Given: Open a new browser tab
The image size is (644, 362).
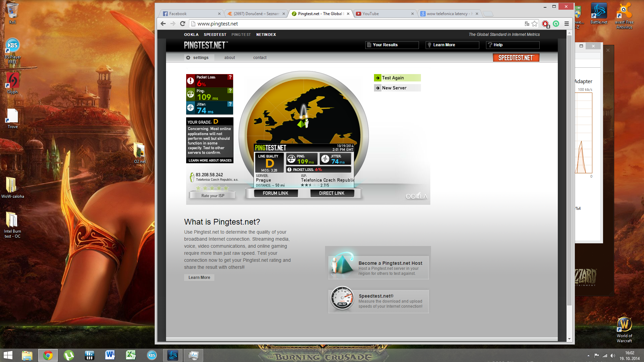Looking at the screenshot, I should pyautogui.click(x=488, y=14).
